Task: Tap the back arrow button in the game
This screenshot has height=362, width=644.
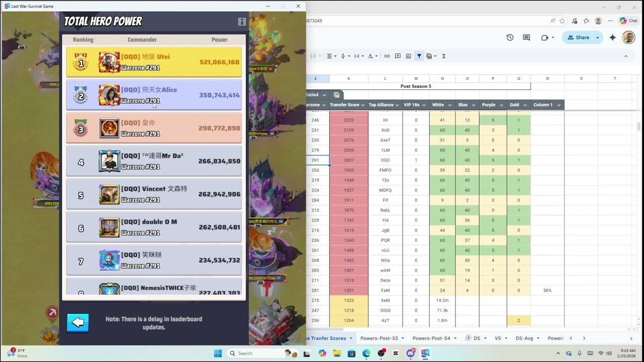Action: pos(78,323)
